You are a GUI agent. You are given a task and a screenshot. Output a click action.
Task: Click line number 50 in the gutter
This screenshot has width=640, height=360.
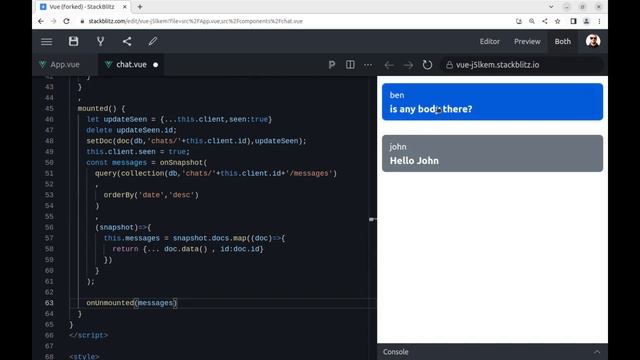pos(49,162)
